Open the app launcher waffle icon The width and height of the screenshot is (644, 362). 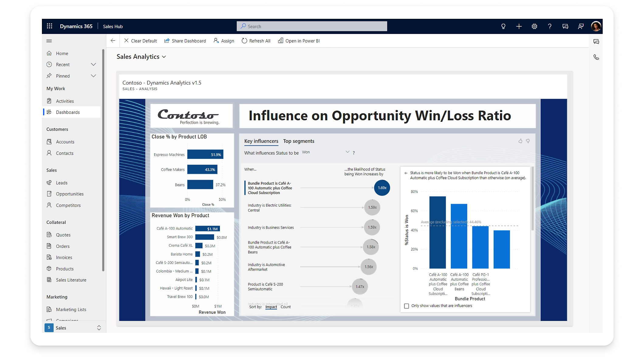50,26
